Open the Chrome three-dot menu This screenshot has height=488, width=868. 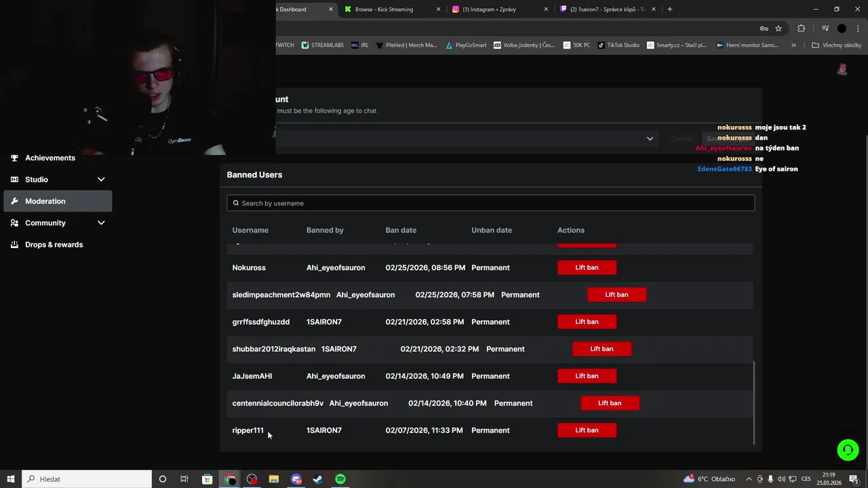point(858,28)
